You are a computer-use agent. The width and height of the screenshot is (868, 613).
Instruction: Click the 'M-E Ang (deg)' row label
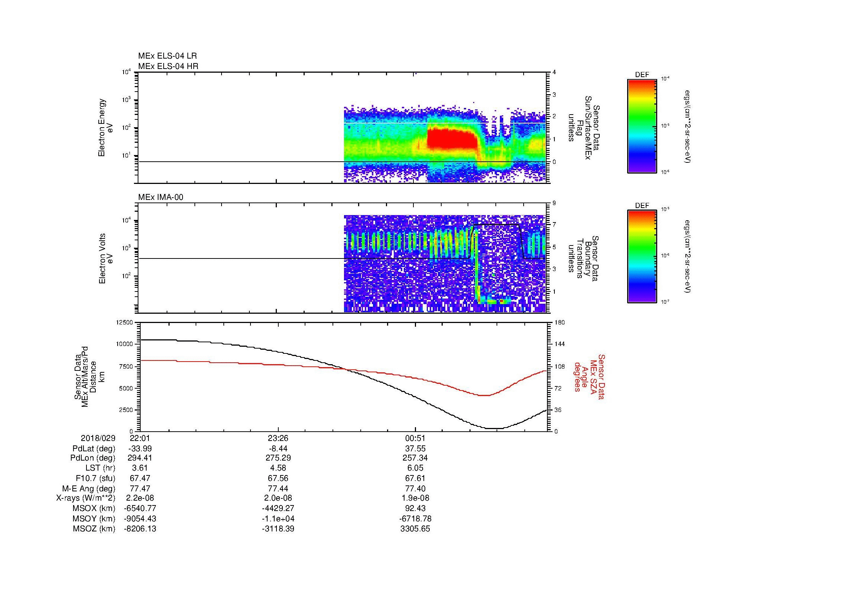click(88, 489)
